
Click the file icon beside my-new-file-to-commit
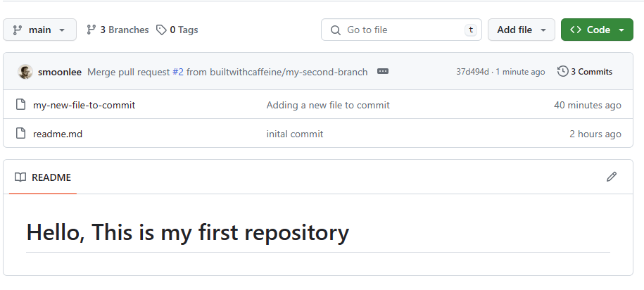(x=20, y=105)
